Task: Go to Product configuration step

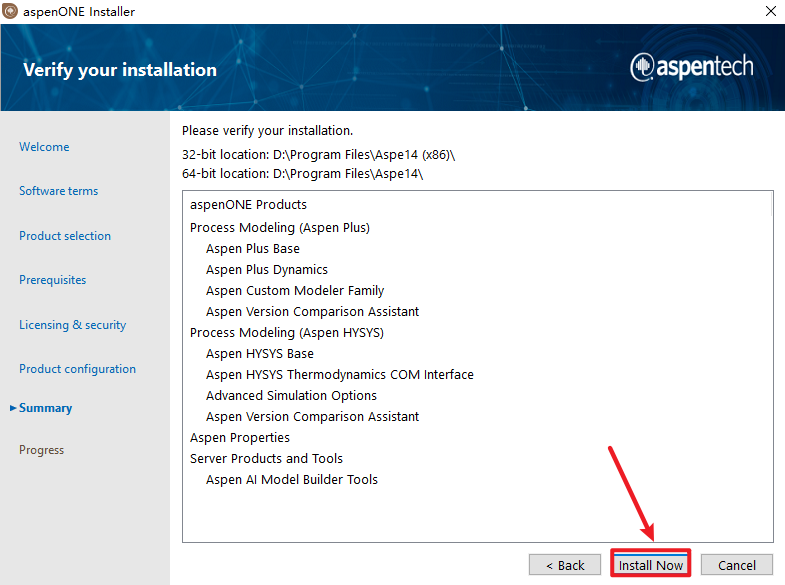Action: tap(77, 369)
